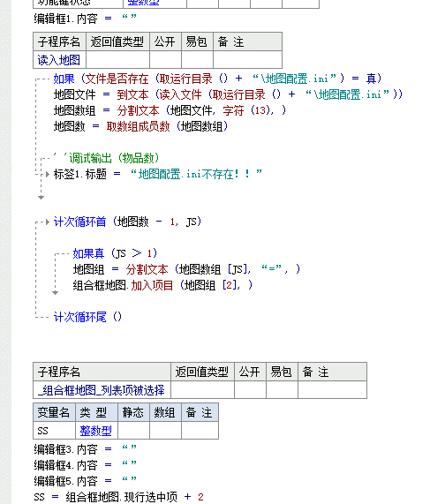Click the 分割文本 call on the 地图数组 line

tap(138, 110)
